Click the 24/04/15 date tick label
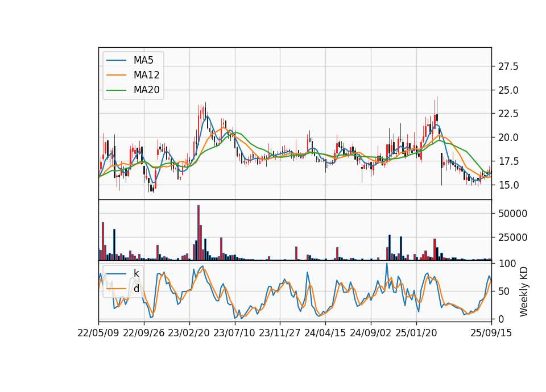The height and width of the screenshot is (392, 546). click(325, 333)
